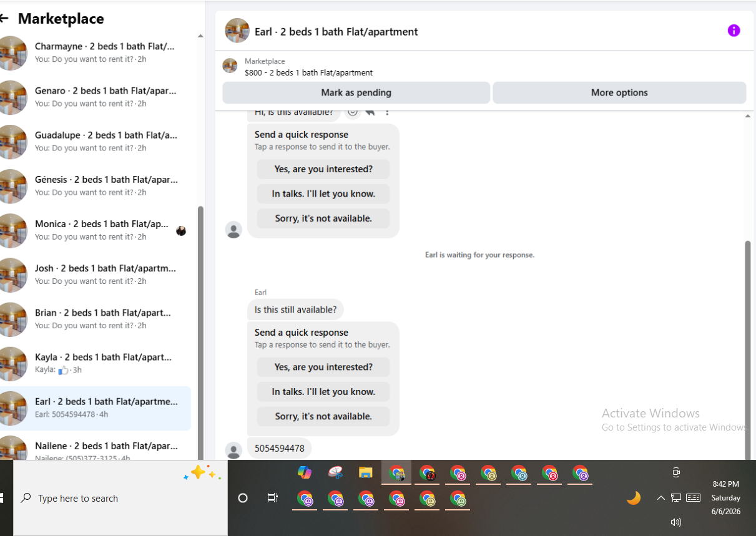Click the colorful sparkle icon in search box
The height and width of the screenshot is (536, 756).
point(202,474)
